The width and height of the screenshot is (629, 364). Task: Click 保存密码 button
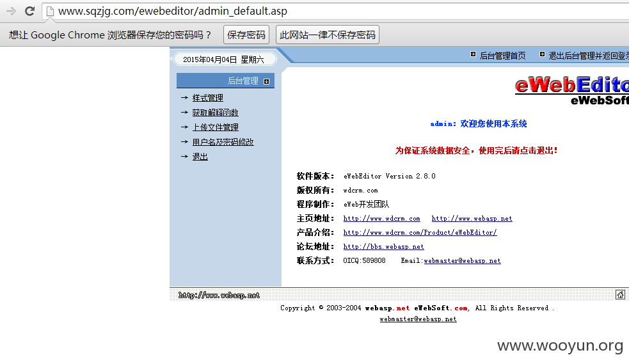point(246,35)
